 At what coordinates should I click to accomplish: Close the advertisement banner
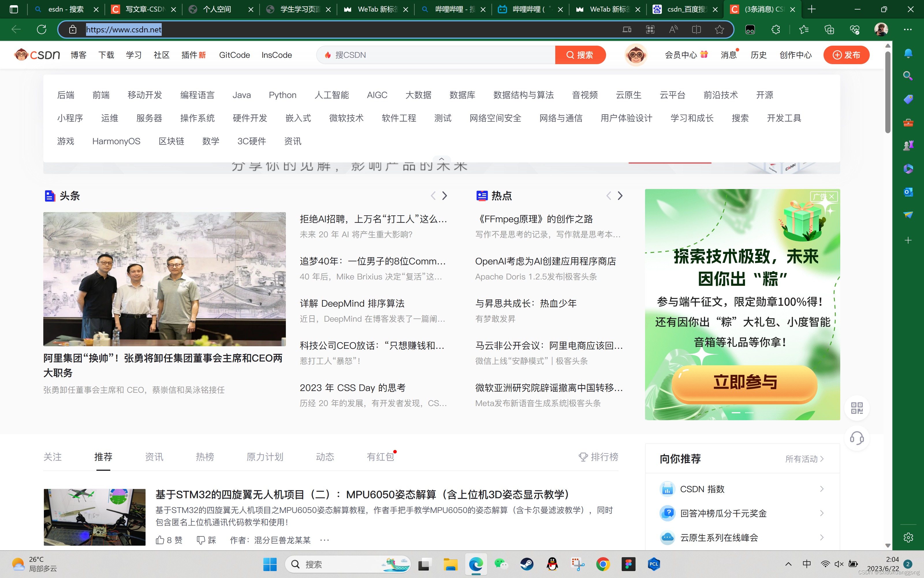point(832,197)
